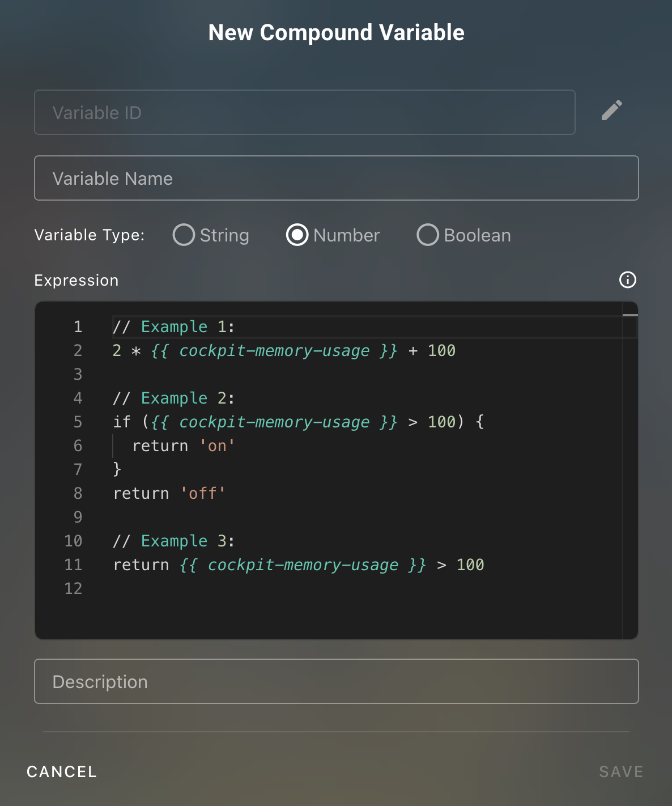Viewport: 672px width, 806px height.
Task: Click the Expression label text
Action: [x=76, y=280]
